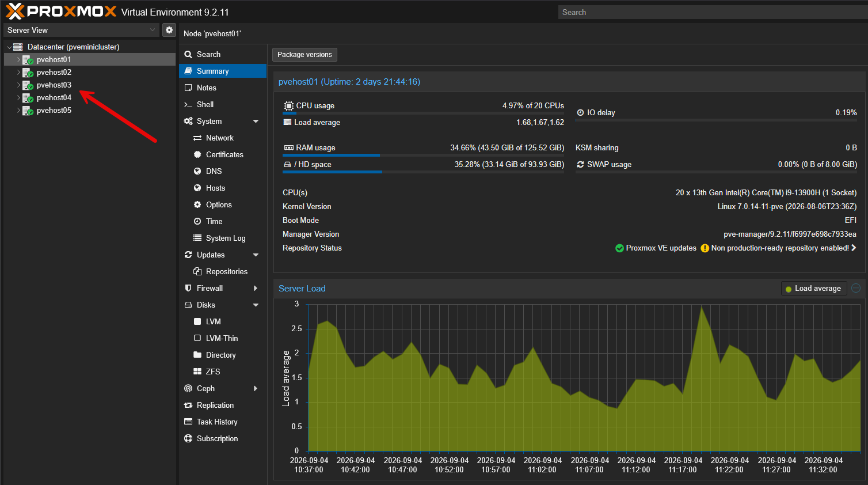Image resolution: width=868 pixels, height=485 pixels.
Task: Click the Datacenter server icon
Action: click(x=18, y=47)
